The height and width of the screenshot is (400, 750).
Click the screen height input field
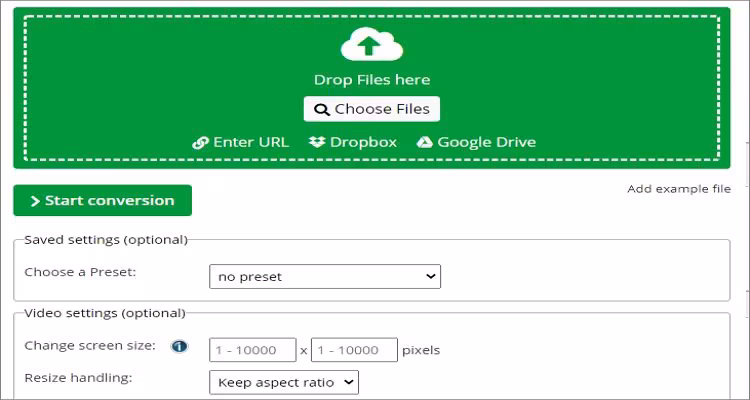[354, 350]
